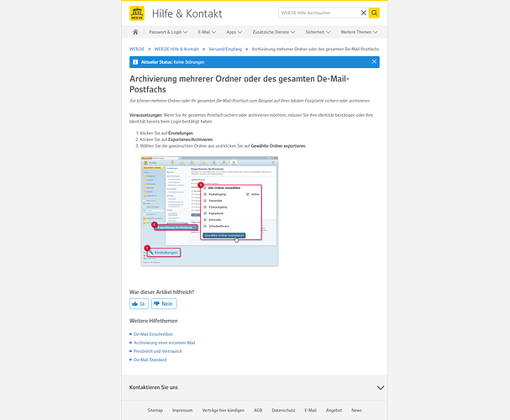The height and width of the screenshot is (420, 510).
Task: Expand the Sicherheit menu
Action: (318, 32)
